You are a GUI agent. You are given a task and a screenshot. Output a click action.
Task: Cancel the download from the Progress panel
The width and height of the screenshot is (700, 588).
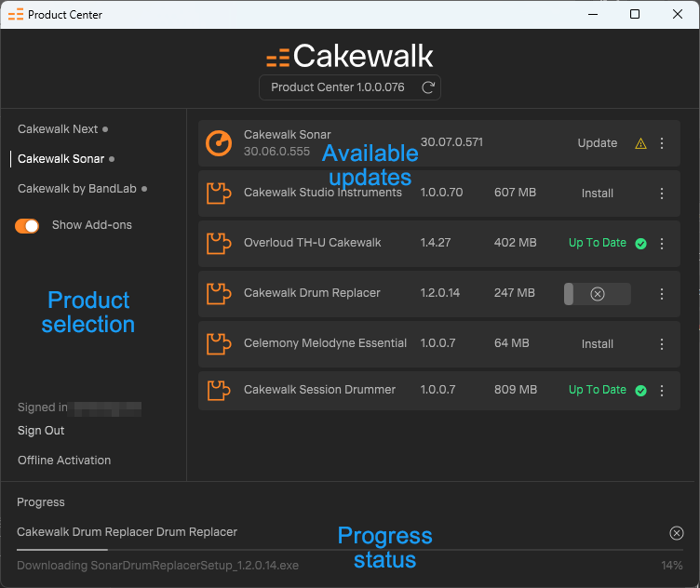click(x=677, y=533)
